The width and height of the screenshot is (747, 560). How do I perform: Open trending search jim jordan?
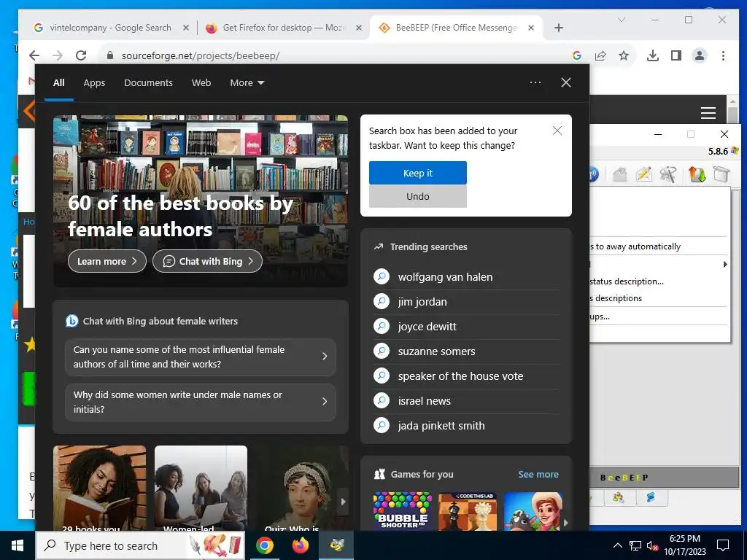coord(466,301)
